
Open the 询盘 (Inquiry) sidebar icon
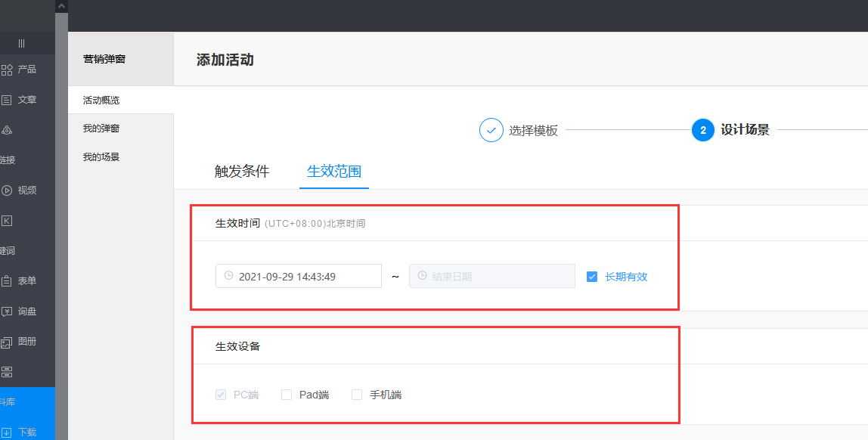[x=7, y=311]
